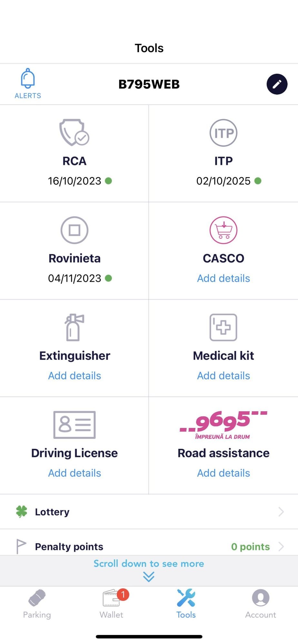Image resolution: width=298 pixels, height=644 pixels.
Task: Expand the Lottery row chevron
Action: pyautogui.click(x=281, y=512)
